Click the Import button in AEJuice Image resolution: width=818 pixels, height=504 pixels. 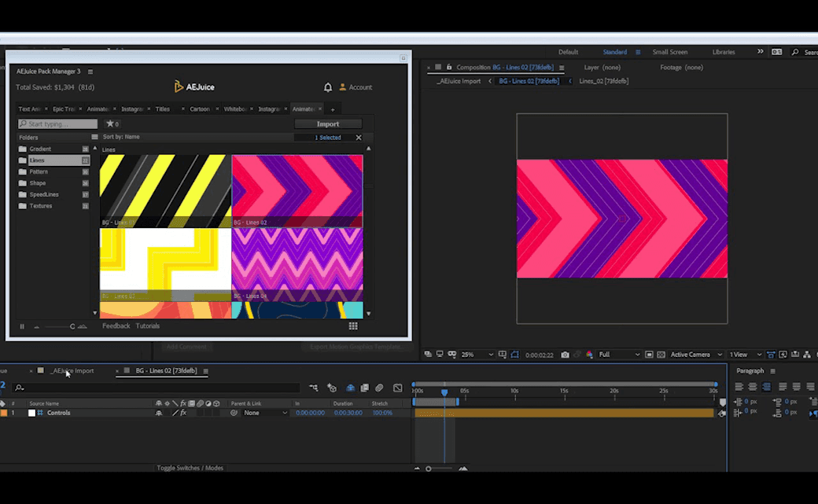pos(328,124)
